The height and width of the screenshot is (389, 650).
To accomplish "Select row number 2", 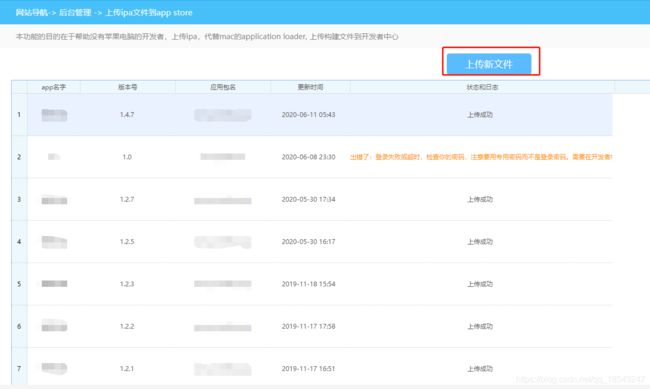I will pyautogui.click(x=19, y=157).
